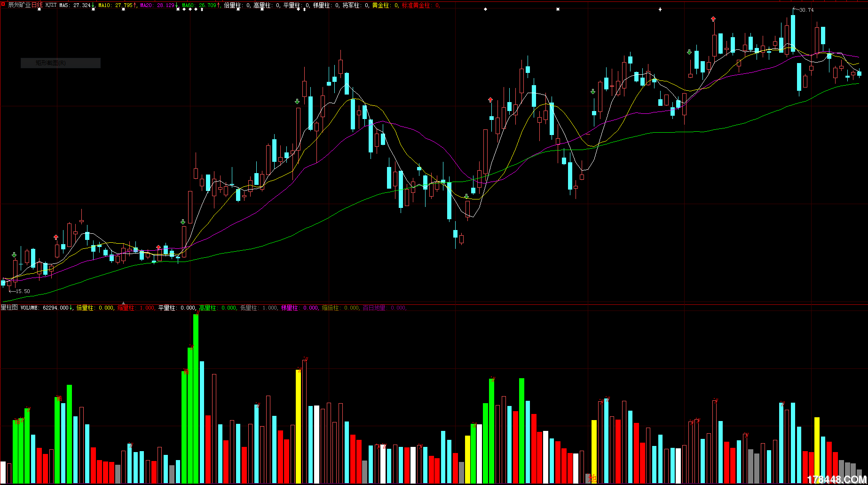Click the 15.50 low price marker
This screenshot has height=485, width=868.
coord(23,291)
